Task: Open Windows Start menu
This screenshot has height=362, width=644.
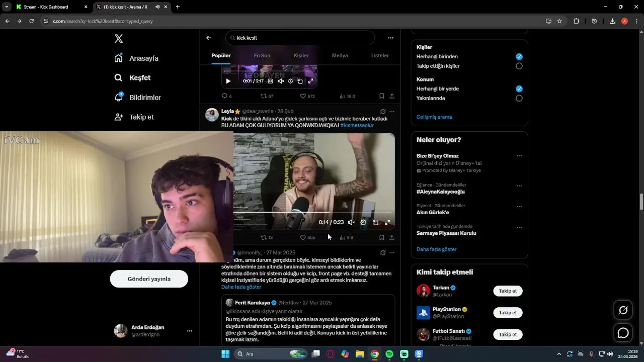Action: pos(225,354)
